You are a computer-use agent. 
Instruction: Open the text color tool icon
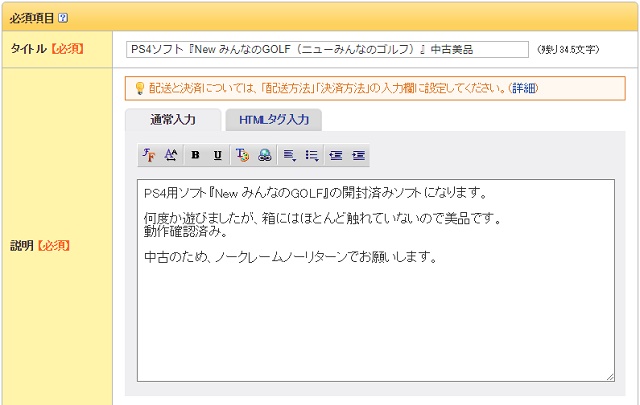(x=242, y=155)
